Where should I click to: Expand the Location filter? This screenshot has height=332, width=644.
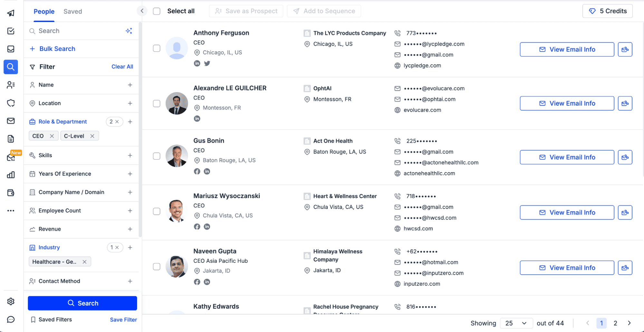[130, 103]
